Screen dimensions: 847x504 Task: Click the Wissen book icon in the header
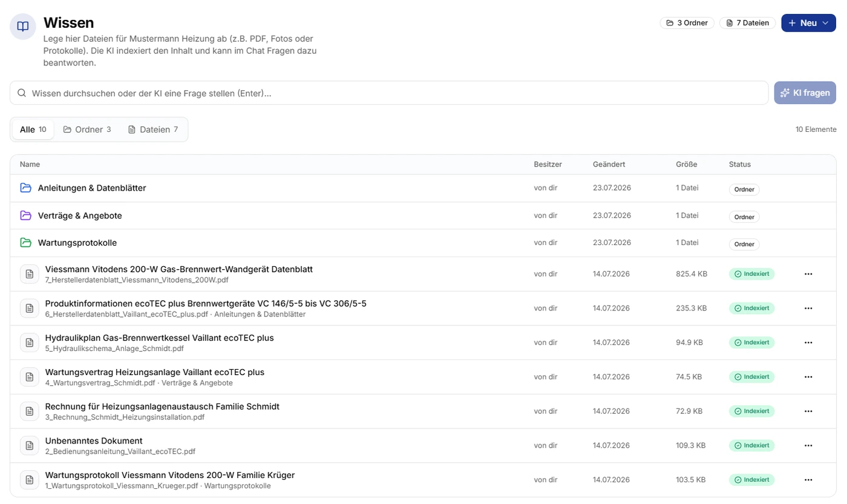tap(23, 27)
